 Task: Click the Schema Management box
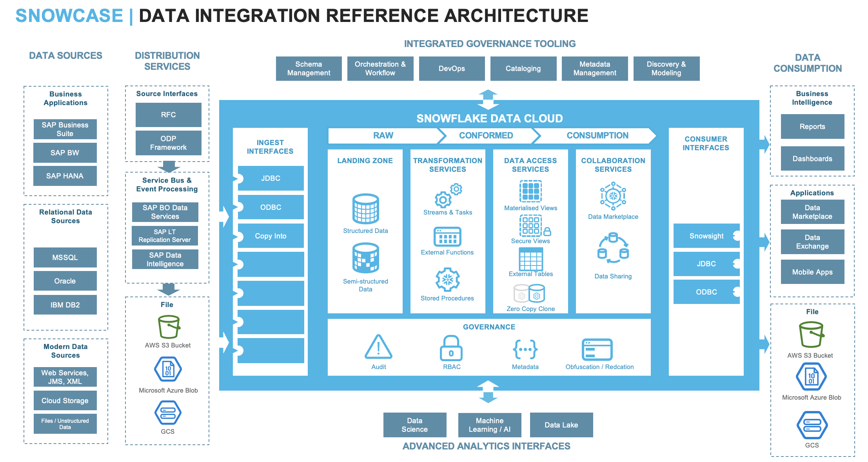309,69
